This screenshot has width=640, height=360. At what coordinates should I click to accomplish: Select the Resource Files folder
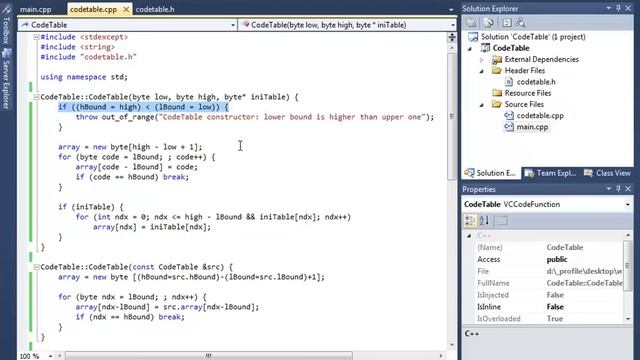pos(527,93)
